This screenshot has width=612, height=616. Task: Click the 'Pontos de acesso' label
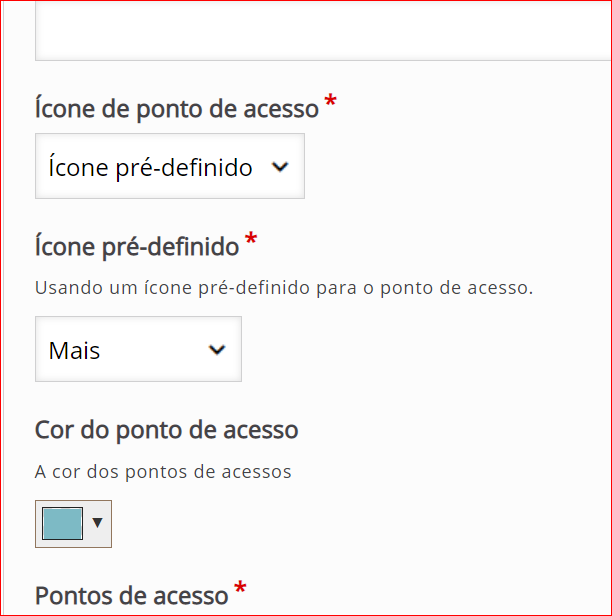(x=132, y=596)
